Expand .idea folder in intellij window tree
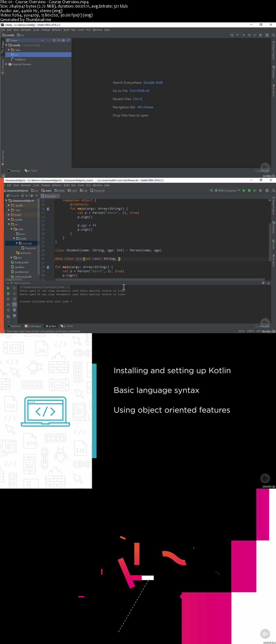Viewport: 276px width, 644px height. tap(9, 50)
